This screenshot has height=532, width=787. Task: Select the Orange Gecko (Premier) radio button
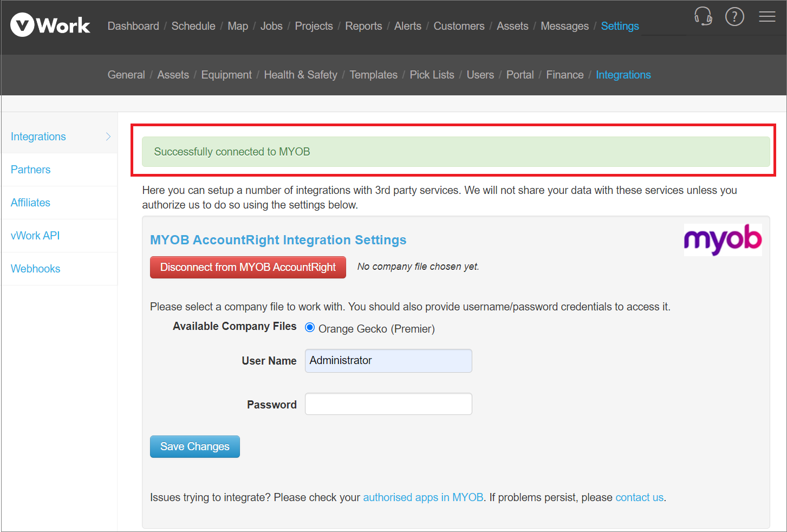[x=310, y=327]
